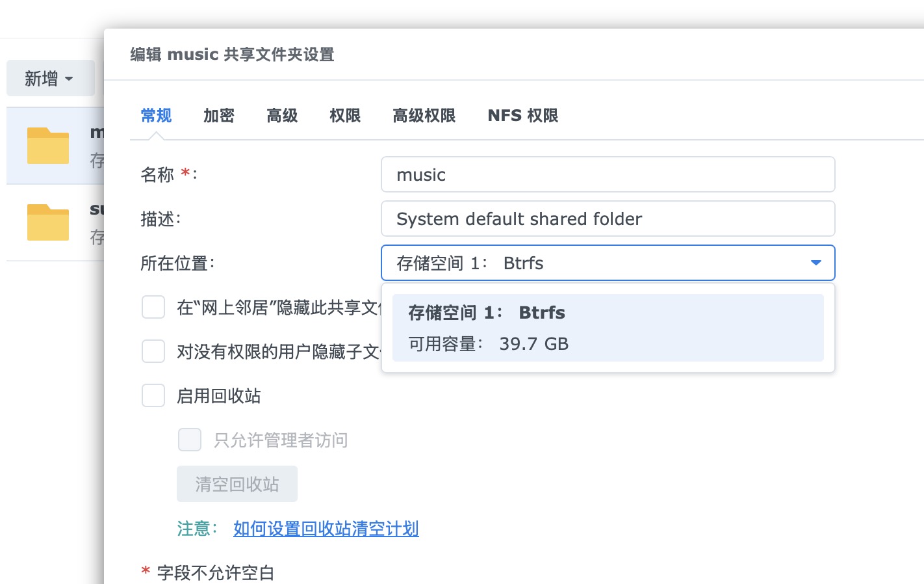The image size is (924, 584).
Task: Click the 清空回收站 button
Action: coord(237,484)
